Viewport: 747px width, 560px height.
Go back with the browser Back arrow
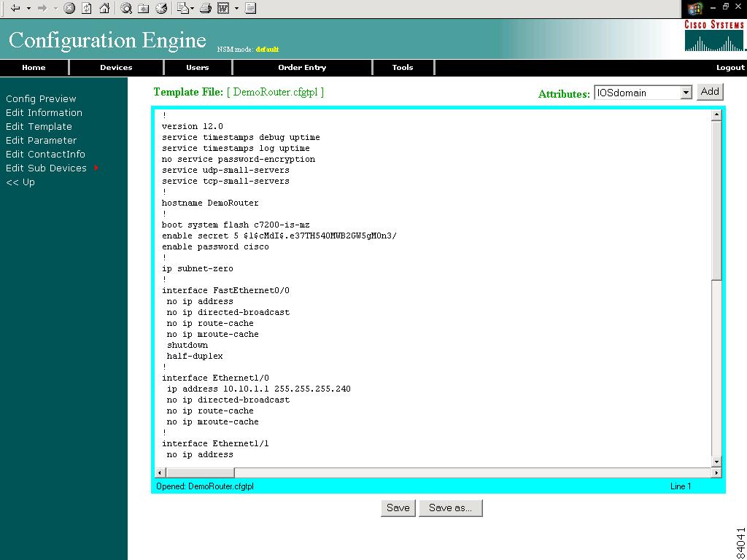pyautogui.click(x=16, y=8)
